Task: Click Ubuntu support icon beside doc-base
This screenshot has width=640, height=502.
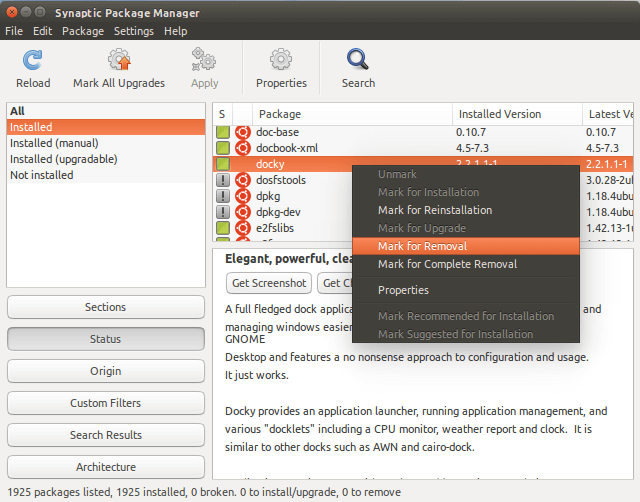Action: [242, 132]
